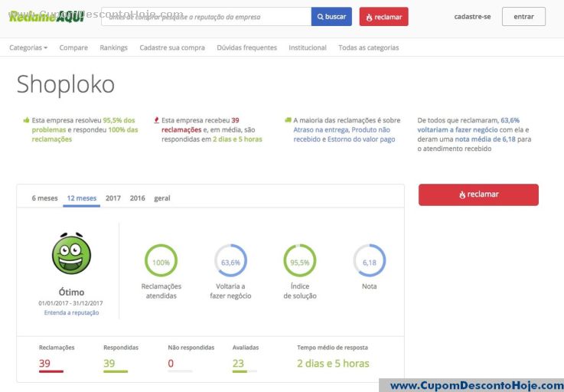564x392 pixels.
Task: Click the date range 01/01/2017 - 31/12/2017
Action: (x=71, y=303)
